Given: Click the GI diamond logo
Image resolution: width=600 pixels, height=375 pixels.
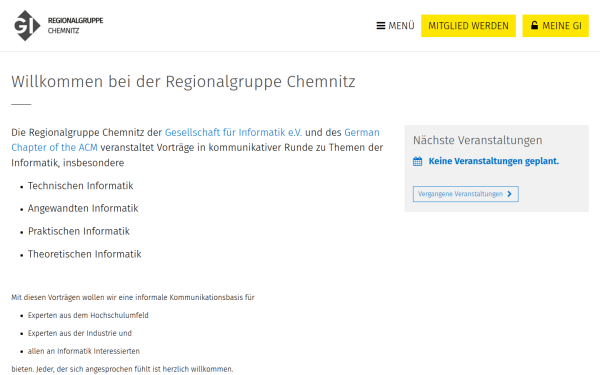Looking at the screenshot, I should point(27,26).
